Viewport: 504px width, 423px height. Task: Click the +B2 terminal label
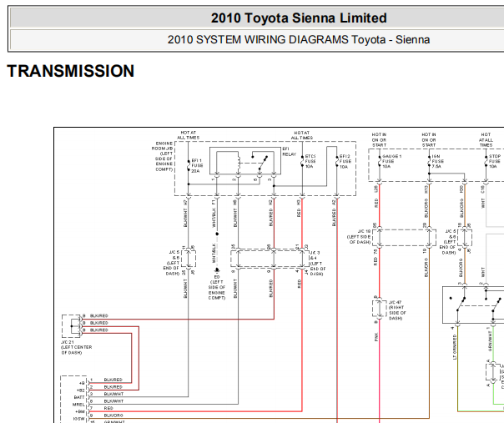click(x=81, y=390)
